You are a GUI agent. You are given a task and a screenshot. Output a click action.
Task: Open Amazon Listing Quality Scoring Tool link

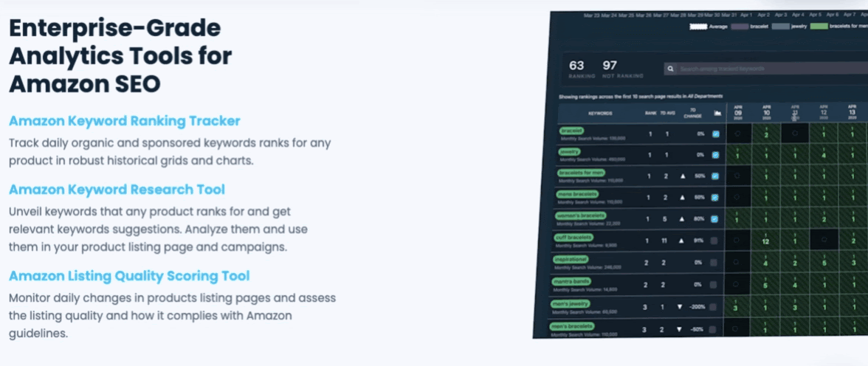tap(129, 276)
